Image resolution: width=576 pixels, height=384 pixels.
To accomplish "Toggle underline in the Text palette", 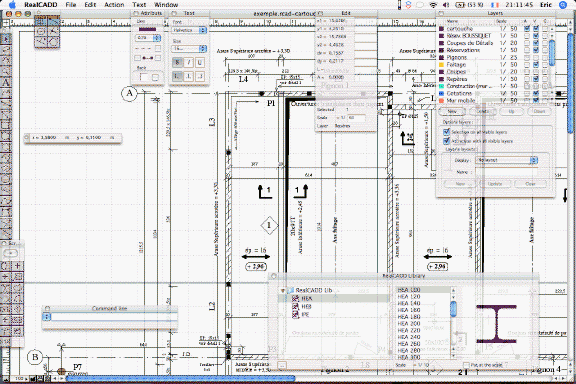I will [x=199, y=62].
